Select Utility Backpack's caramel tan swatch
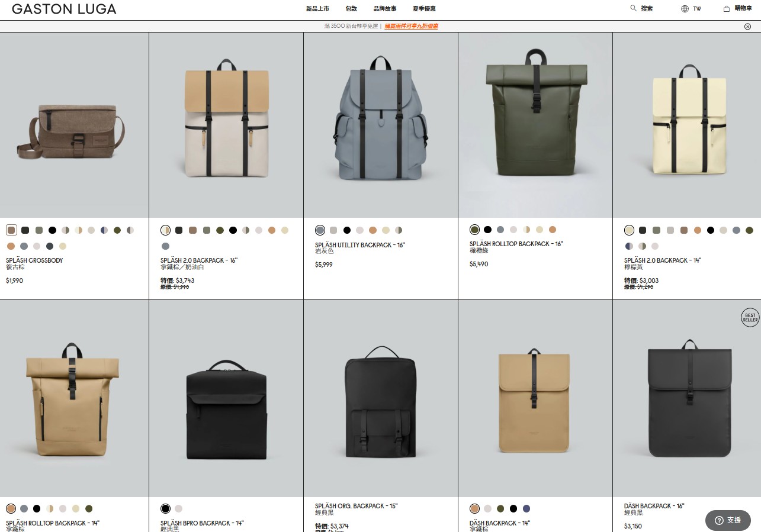 coord(373,230)
